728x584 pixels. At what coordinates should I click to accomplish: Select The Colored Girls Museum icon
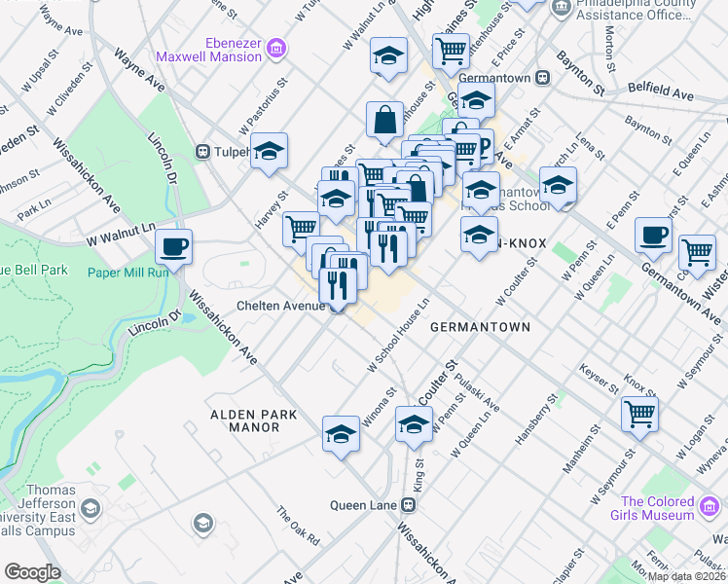pos(710,506)
